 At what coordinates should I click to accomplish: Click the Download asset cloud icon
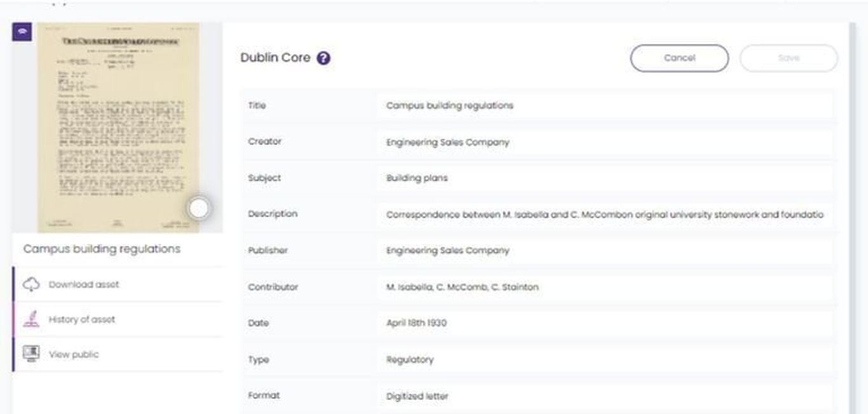(x=31, y=284)
